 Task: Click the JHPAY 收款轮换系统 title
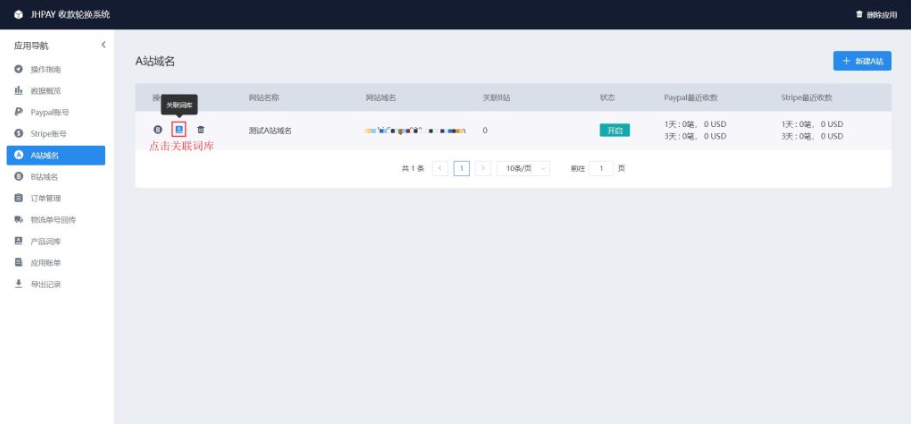pyautogui.click(x=70, y=15)
